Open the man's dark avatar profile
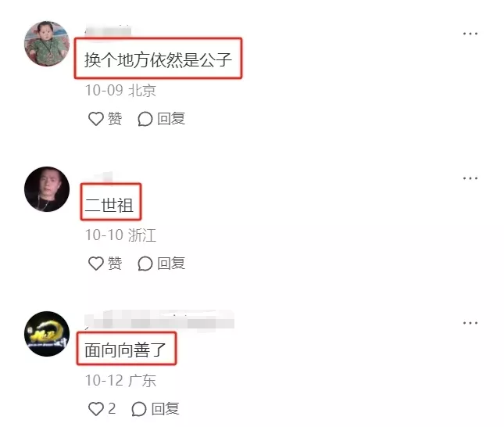 (x=47, y=189)
